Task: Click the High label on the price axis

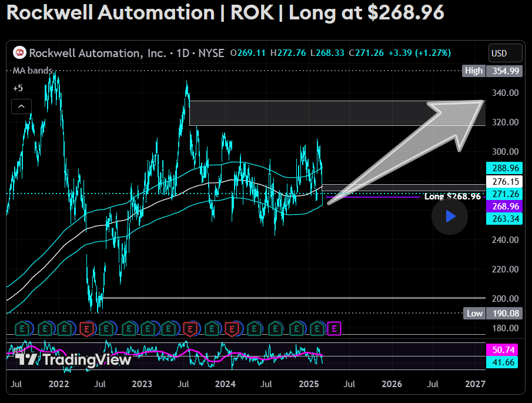Action: coord(474,71)
